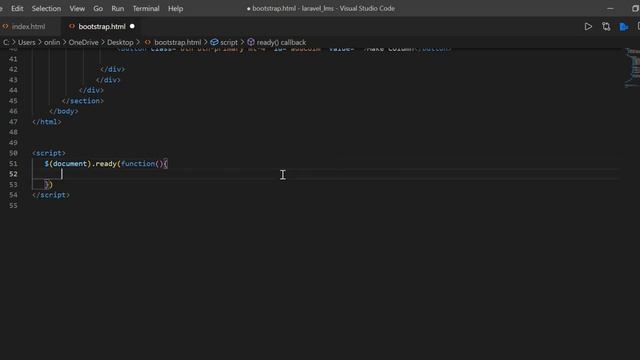Switch to the index.html tab
This screenshot has width=640, height=360.
[x=28, y=27]
